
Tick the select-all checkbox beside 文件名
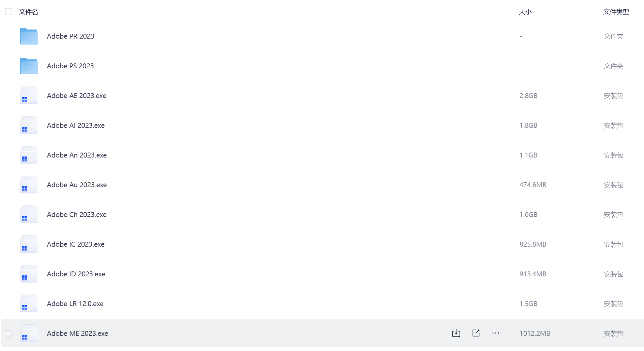coord(9,12)
